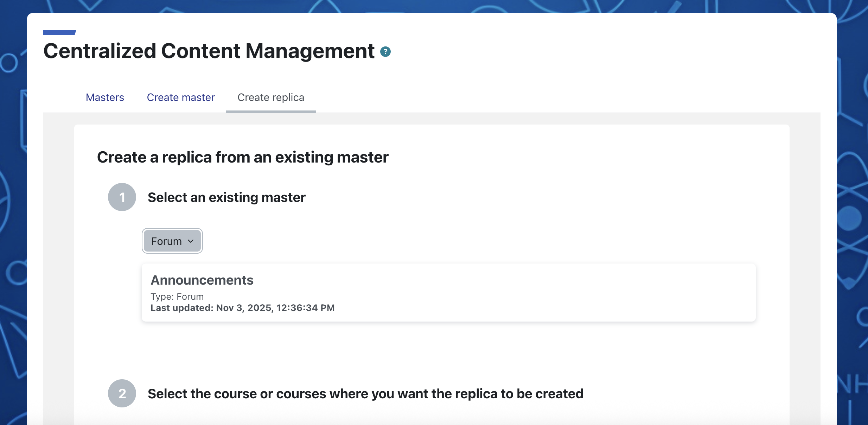Click the step 1 number circle
Image resolution: width=868 pixels, height=425 pixels.
[x=122, y=197]
